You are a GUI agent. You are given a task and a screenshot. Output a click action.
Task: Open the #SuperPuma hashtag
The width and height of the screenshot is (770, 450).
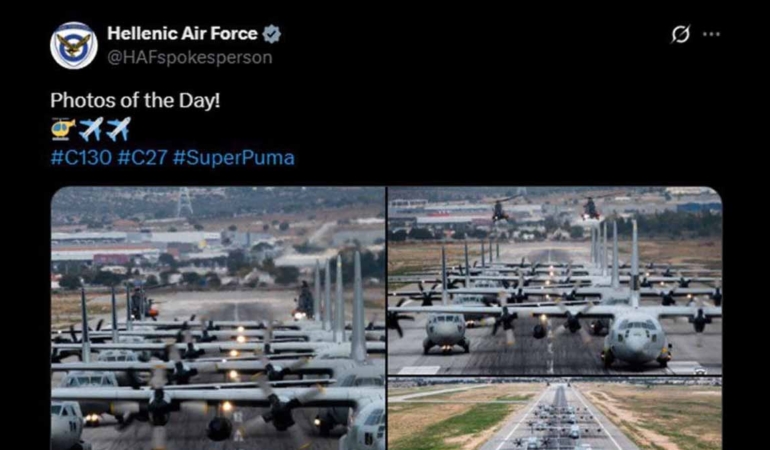click(x=234, y=158)
